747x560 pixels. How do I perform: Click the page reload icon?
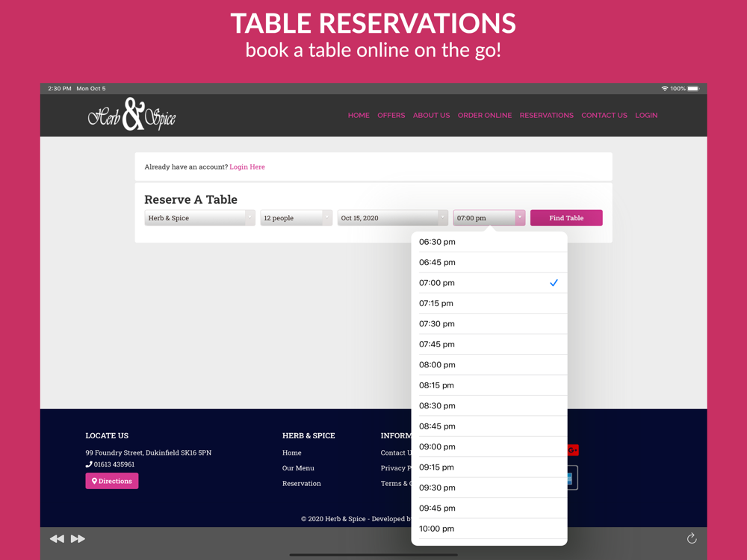point(692,538)
